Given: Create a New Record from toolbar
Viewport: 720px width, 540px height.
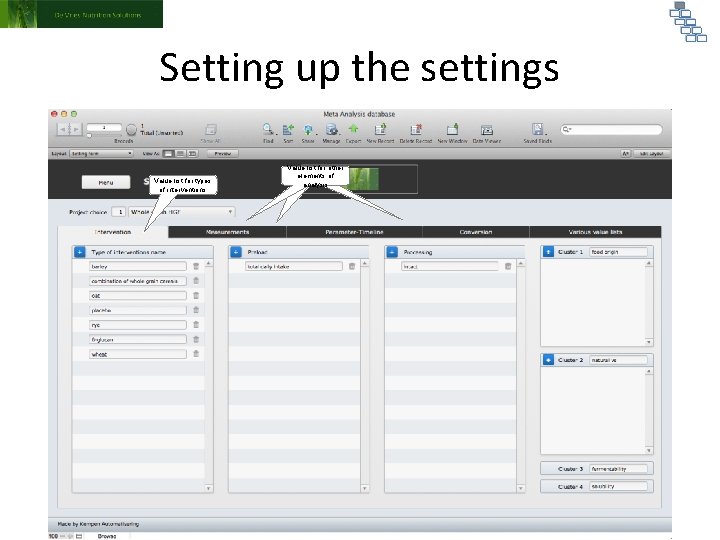Looking at the screenshot, I should [x=380, y=130].
